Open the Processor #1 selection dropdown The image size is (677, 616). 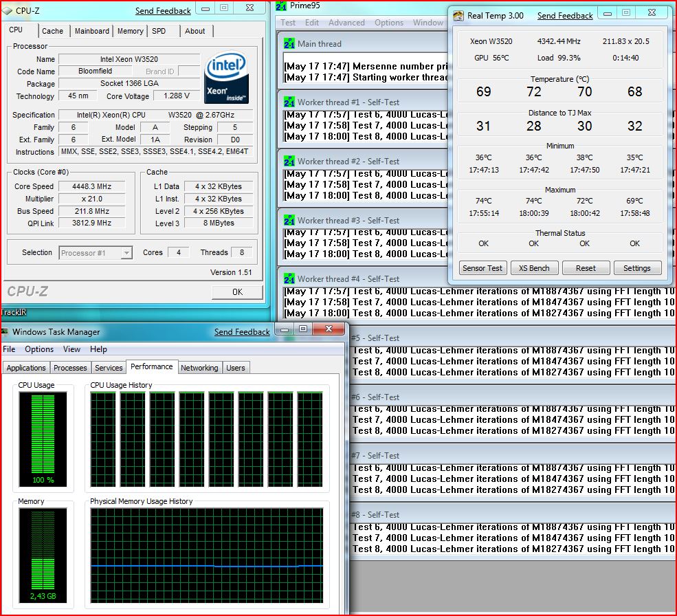coord(126,253)
